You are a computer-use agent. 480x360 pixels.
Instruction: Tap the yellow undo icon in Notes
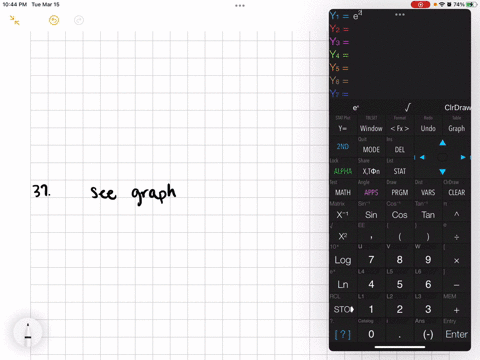(x=54, y=20)
